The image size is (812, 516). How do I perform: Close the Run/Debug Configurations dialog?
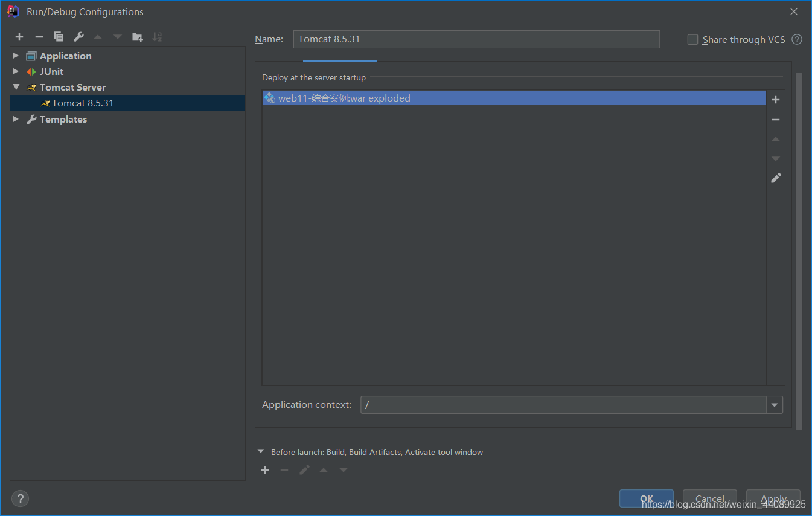tap(794, 11)
